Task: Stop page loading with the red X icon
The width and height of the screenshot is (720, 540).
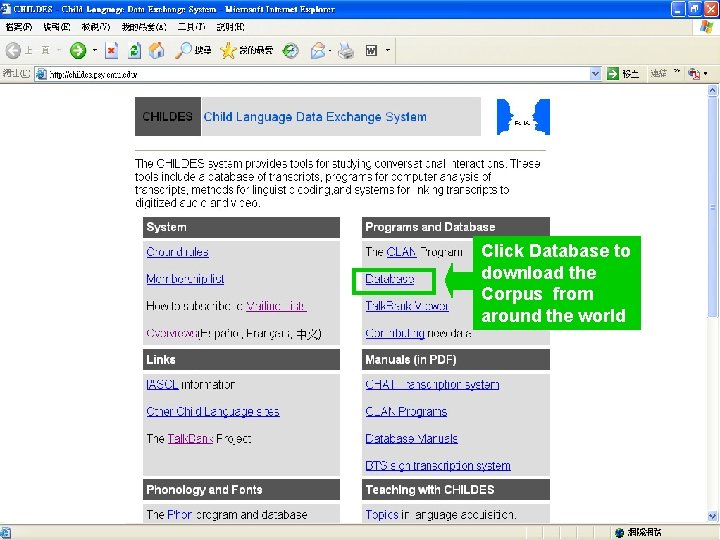Action: click(111, 50)
